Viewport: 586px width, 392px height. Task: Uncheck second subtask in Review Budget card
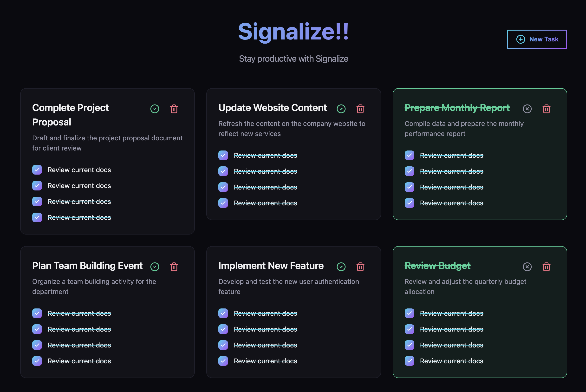(409, 329)
